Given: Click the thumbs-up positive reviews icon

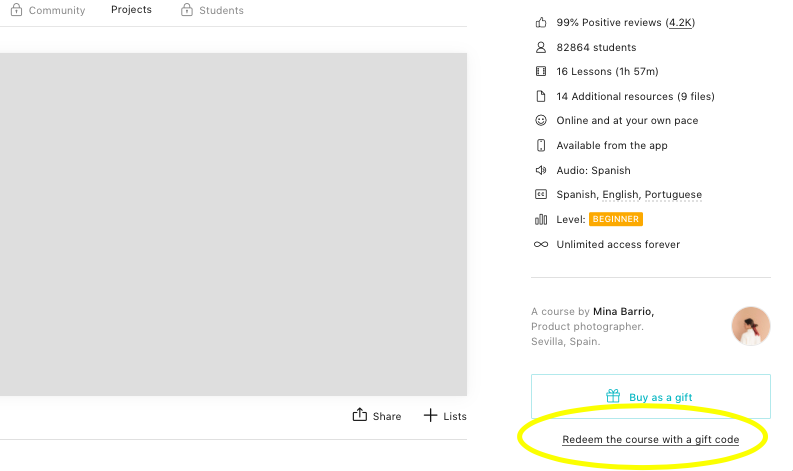Looking at the screenshot, I should (541, 22).
